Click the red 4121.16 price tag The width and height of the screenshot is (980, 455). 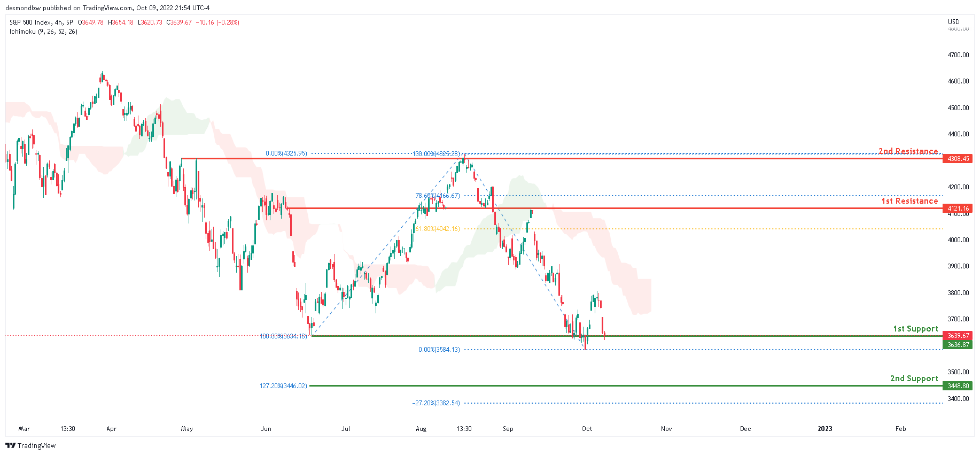pyautogui.click(x=958, y=209)
